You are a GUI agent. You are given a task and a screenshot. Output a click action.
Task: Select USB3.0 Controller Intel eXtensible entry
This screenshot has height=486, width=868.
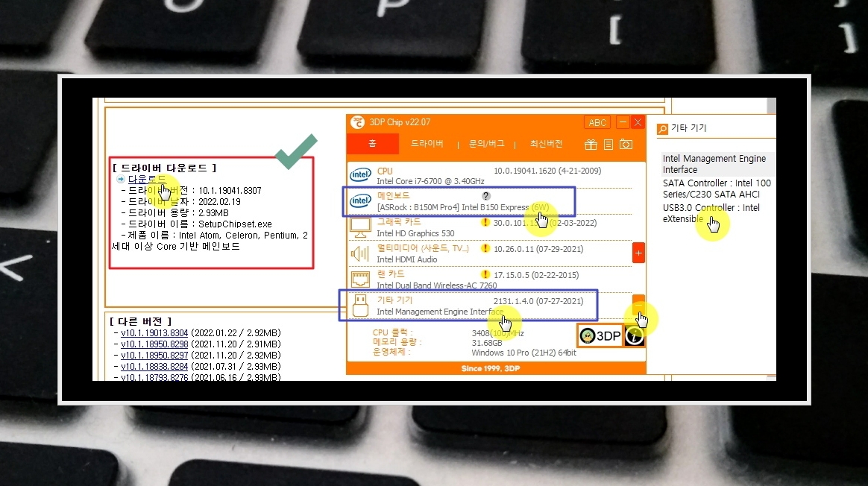tap(711, 213)
